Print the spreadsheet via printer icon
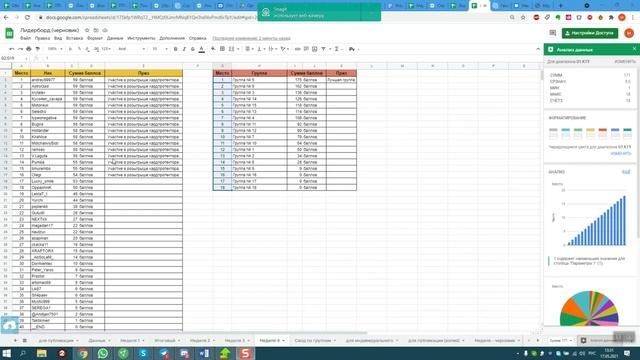640x360 pixels. pos(29,49)
